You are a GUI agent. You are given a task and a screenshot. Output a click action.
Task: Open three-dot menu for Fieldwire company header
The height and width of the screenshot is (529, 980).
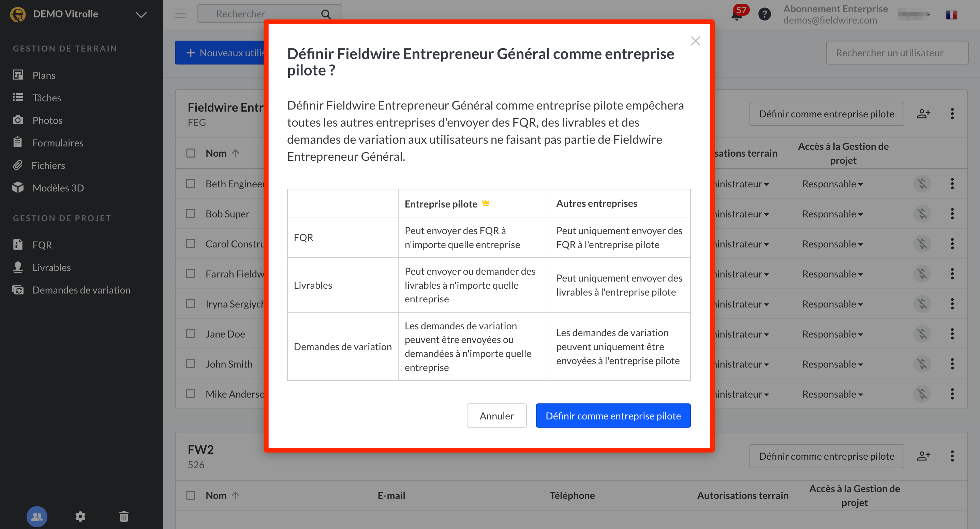pos(952,114)
